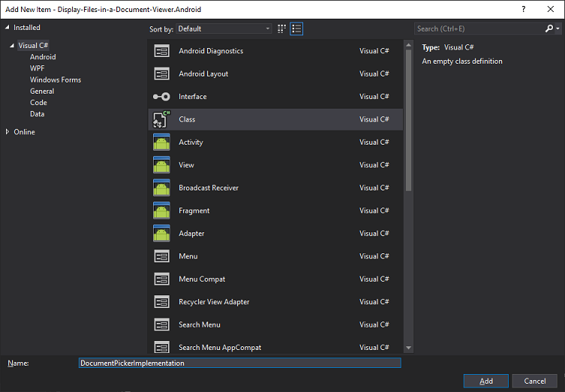The height and width of the screenshot is (392, 565).
Task: Click the Interface template icon
Action: 161,97
